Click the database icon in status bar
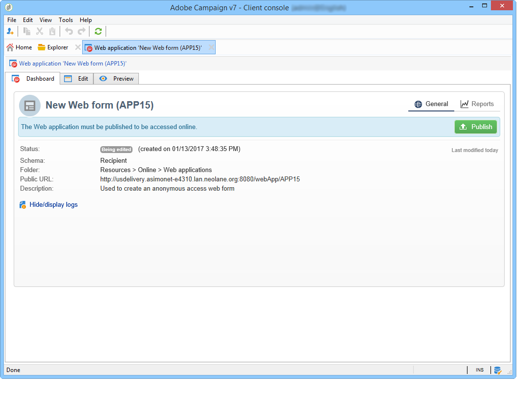This screenshot has width=532, height=395. click(497, 370)
